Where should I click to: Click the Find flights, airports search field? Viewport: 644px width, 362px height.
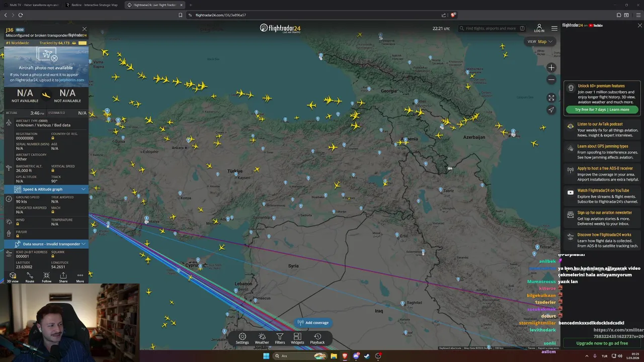tap(493, 28)
